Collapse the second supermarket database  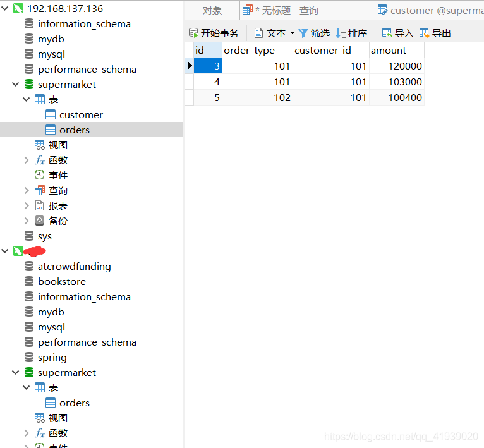point(15,372)
